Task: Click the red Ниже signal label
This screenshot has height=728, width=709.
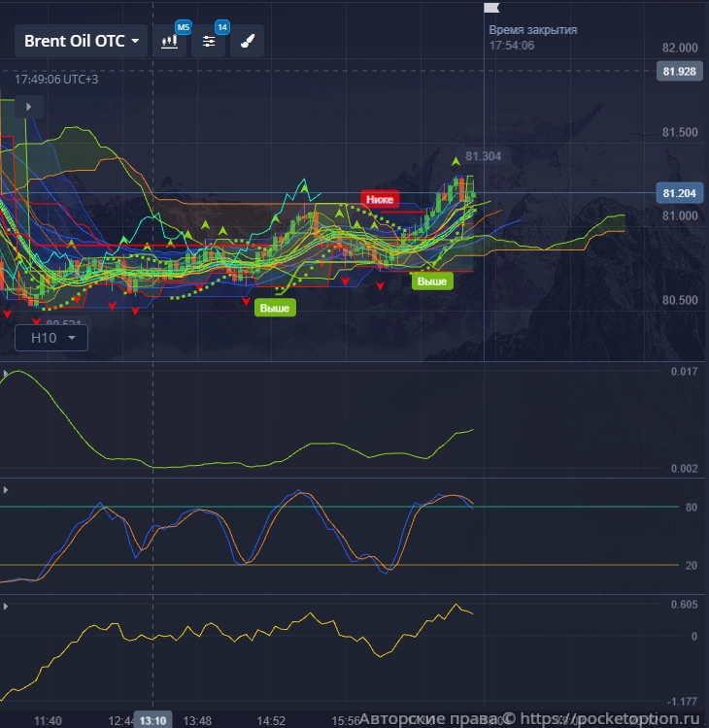Action: click(380, 199)
